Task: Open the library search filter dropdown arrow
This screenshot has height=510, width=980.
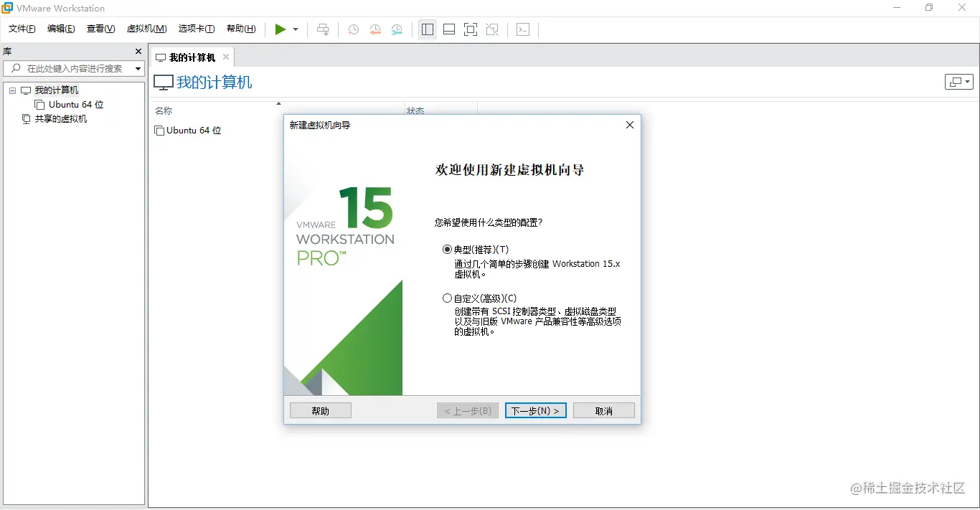Action: [x=138, y=69]
